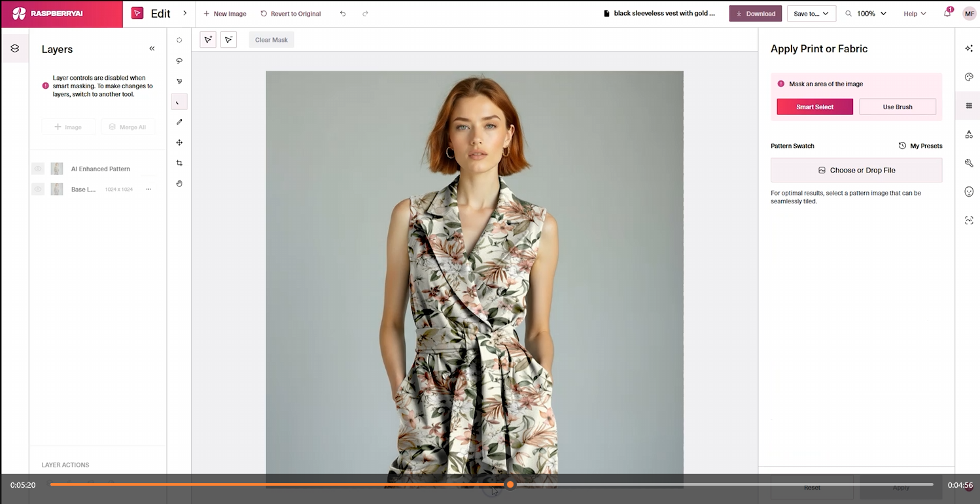
Task: Click the zoom magnifier icon
Action: point(849,14)
